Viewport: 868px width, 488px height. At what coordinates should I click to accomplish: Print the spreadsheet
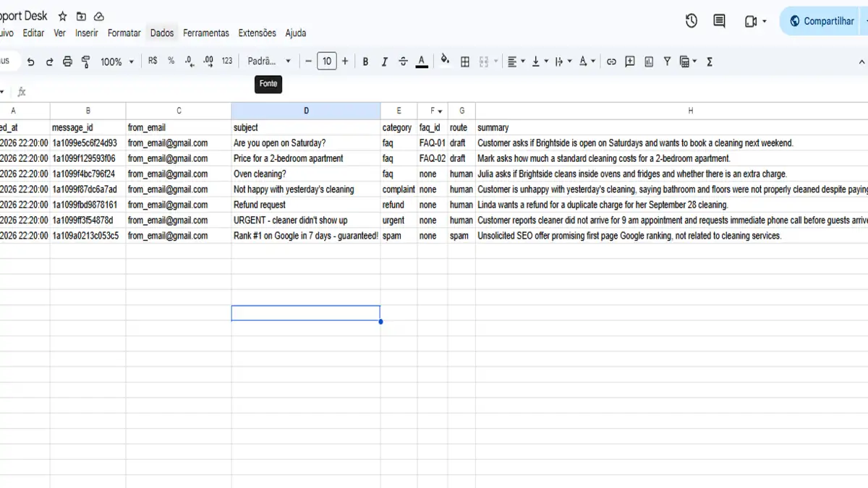[x=67, y=61]
